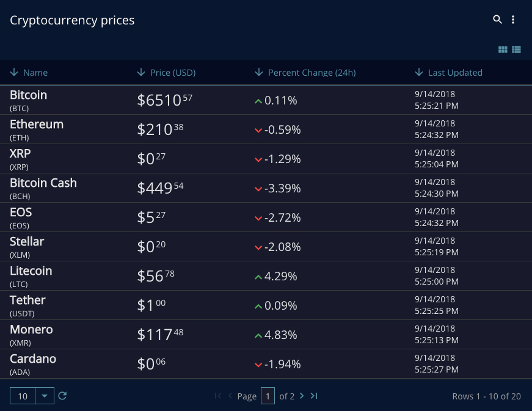Sort by Name column header
This screenshot has height=411, width=532.
(x=35, y=73)
